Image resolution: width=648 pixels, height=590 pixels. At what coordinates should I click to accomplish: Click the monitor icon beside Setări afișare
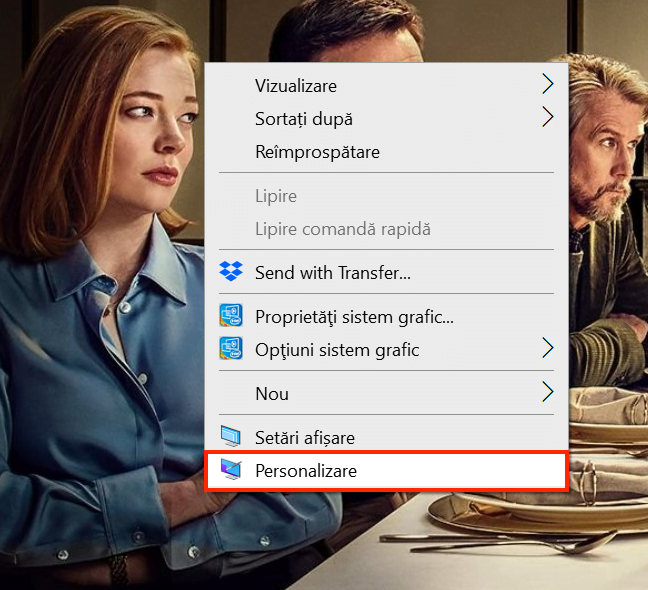(x=231, y=437)
